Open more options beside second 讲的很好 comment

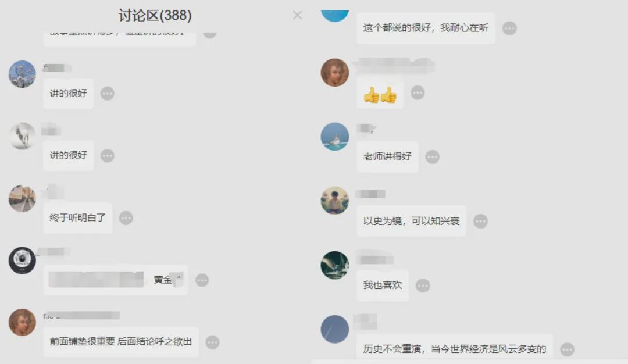coord(108,155)
